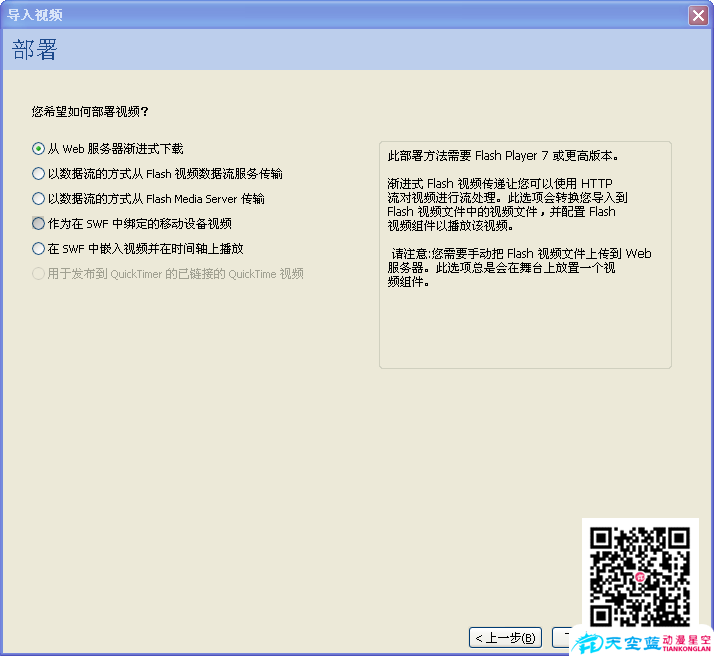Close the 导入视频 dialog
This screenshot has width=714, height=656.
(698, 15)
